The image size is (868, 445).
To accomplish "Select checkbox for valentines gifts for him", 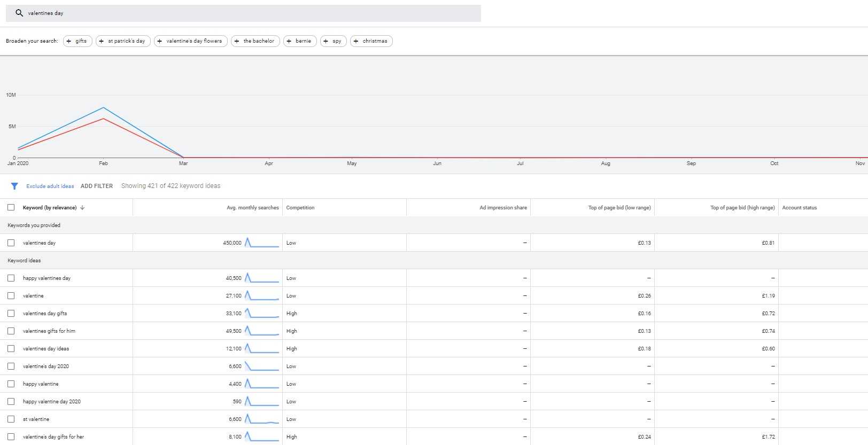I will 11,331.
